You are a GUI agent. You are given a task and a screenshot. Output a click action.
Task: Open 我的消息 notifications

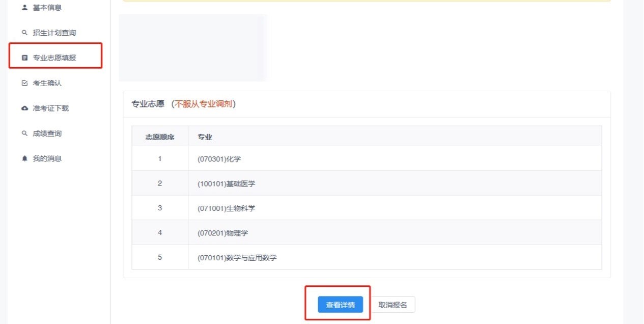click(x=47, y=158)
